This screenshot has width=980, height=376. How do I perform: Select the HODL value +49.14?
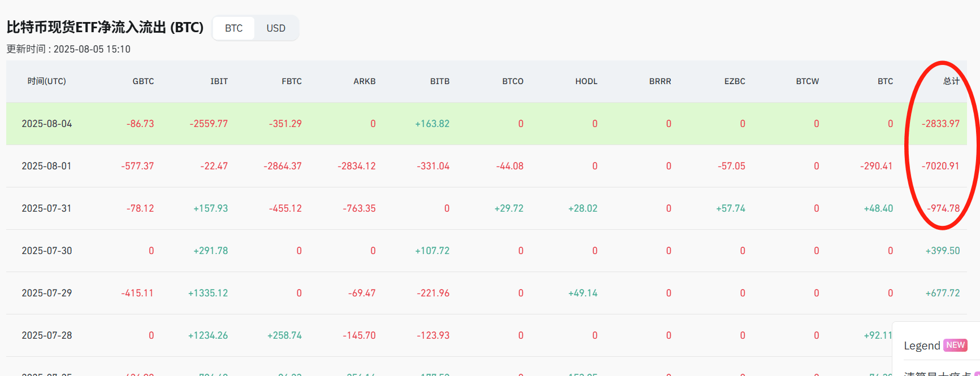583,293
